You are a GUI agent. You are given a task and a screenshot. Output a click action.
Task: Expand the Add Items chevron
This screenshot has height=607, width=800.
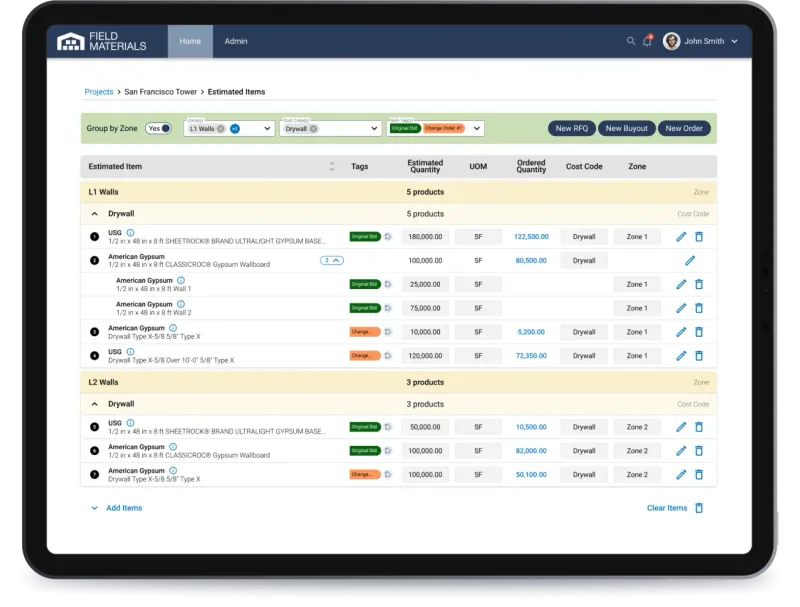coord(94,508)
